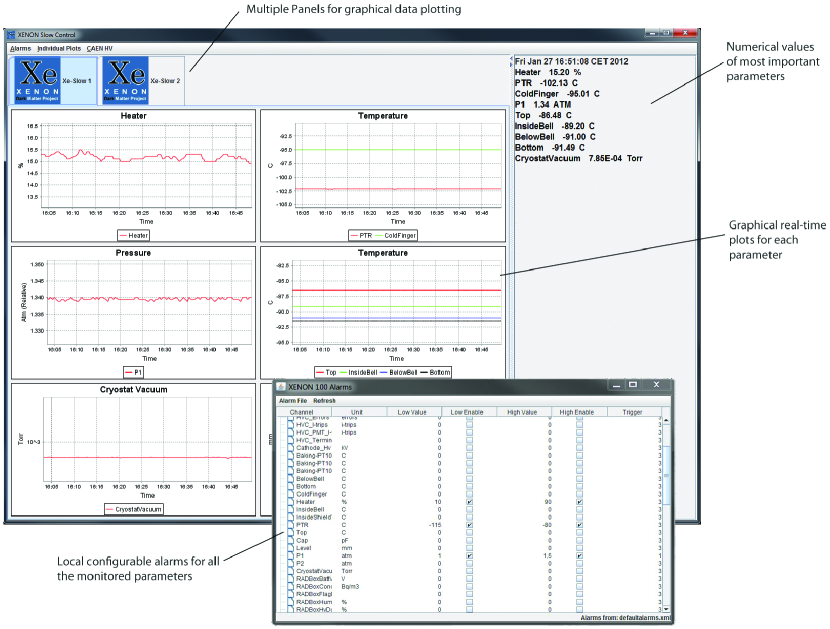Enable the Top row Low Enable checkbox
This screenshot has width=830, height=629.
[470, 533]
